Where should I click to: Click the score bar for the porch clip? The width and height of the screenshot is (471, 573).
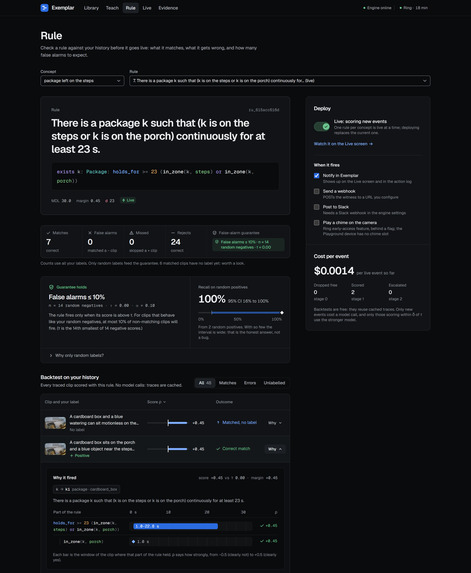tap(168, 449)
